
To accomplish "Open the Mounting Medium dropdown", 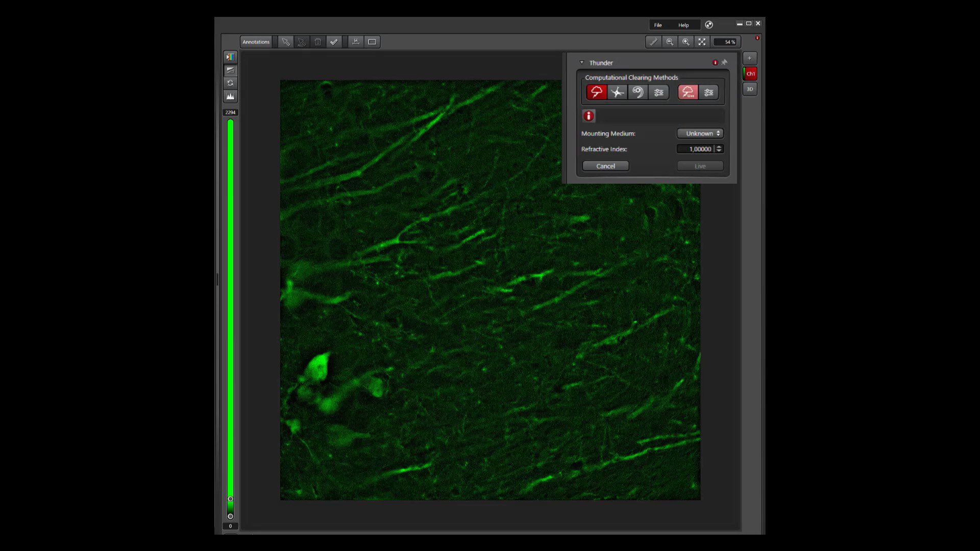I will pos(700,133).
